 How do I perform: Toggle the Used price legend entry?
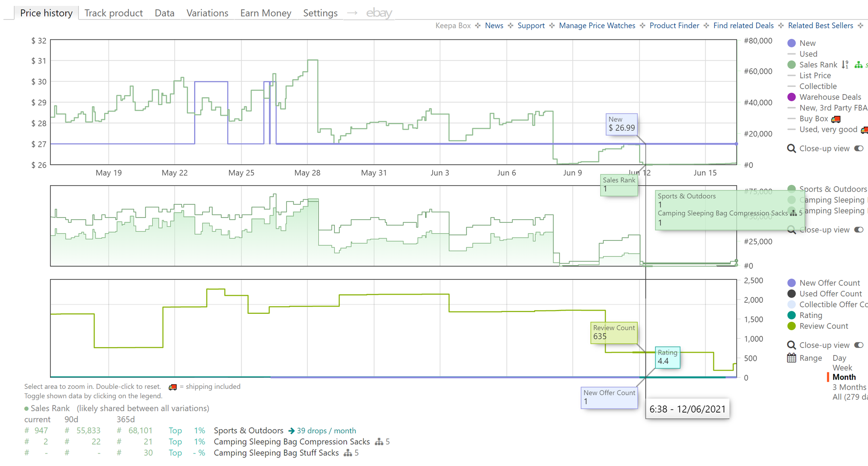coord(808,54)
